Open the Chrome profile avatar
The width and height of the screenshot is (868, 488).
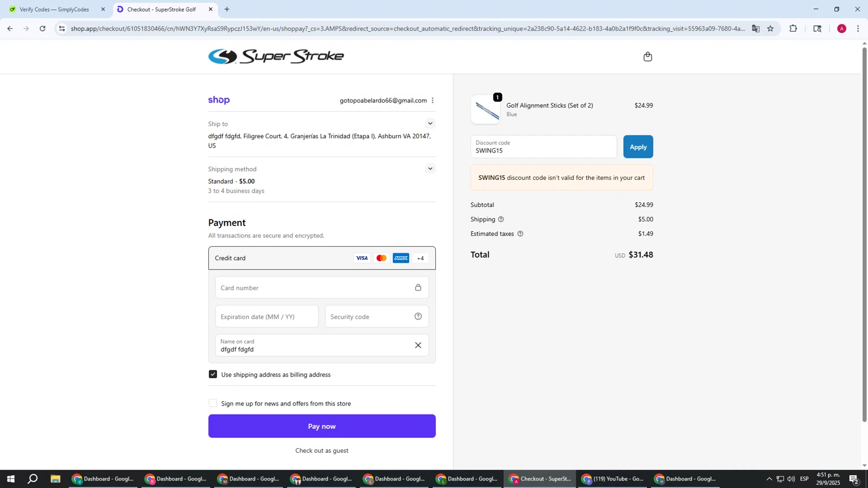click(x=841, y=28)
